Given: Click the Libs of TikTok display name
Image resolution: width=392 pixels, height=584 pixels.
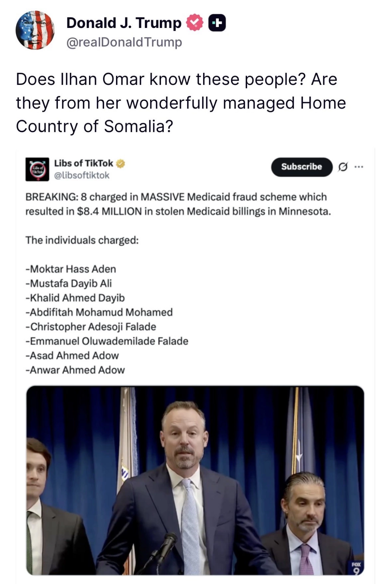Looking at the screenshot, I should (83, 163).
